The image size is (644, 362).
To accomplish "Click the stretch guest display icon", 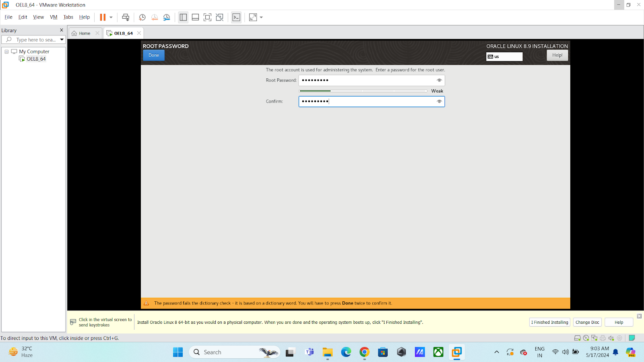I will 253,17.
